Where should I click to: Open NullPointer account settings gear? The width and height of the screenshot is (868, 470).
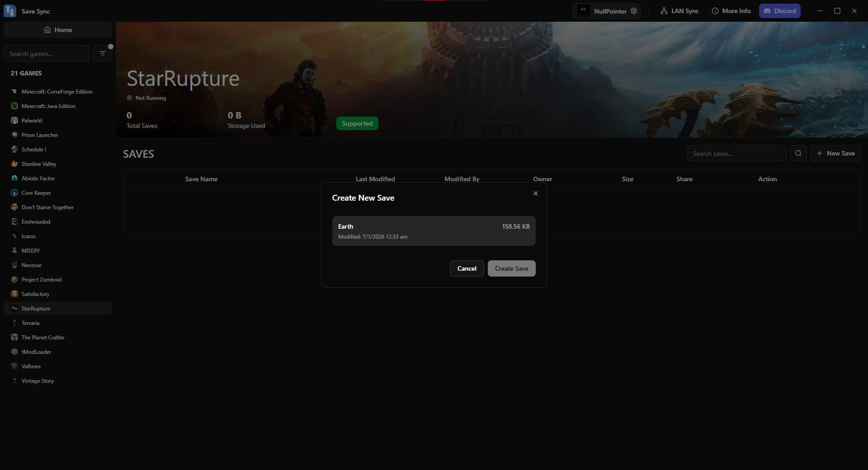click(634, 11)
